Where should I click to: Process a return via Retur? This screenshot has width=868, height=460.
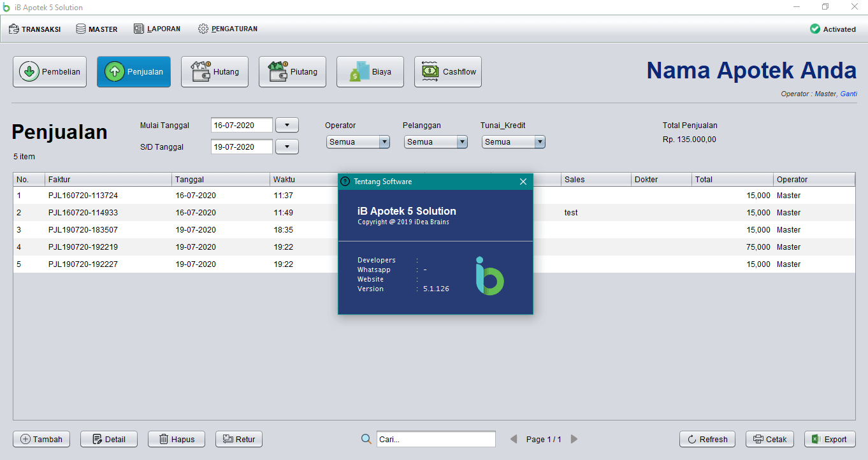238,439
